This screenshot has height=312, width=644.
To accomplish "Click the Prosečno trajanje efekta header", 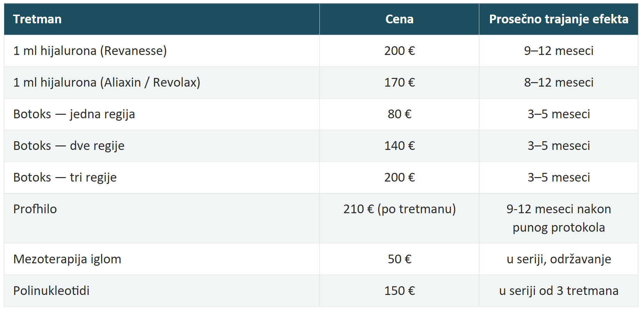I will (559, 19).
